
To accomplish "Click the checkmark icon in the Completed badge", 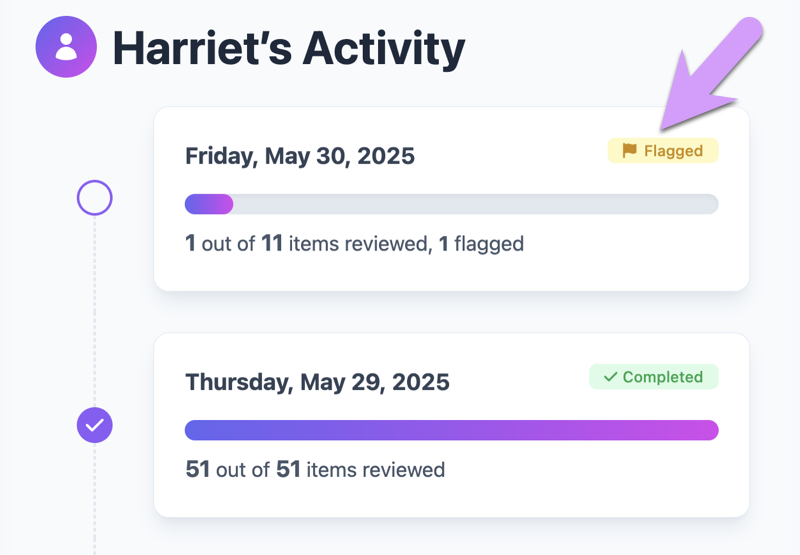I will pyautogui.click(x=610, y=377).
